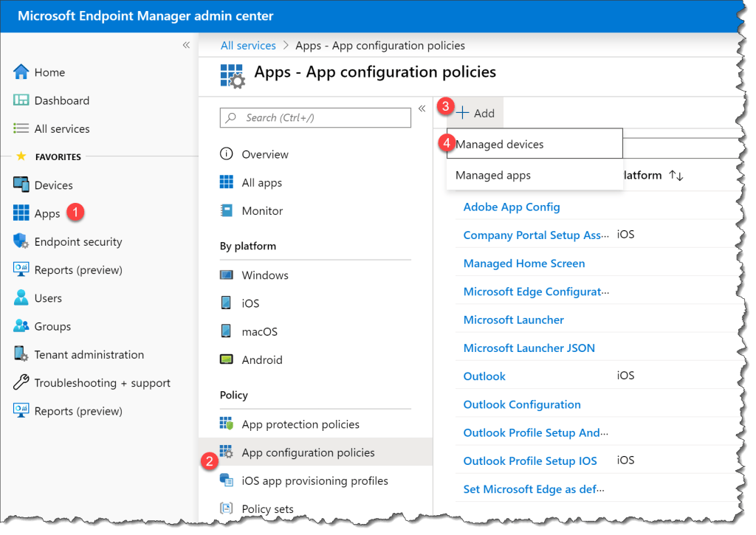This screenshot has height=535, width=756.
Task: Choose Managed apps from the Add menu
Action: [492, 175]
